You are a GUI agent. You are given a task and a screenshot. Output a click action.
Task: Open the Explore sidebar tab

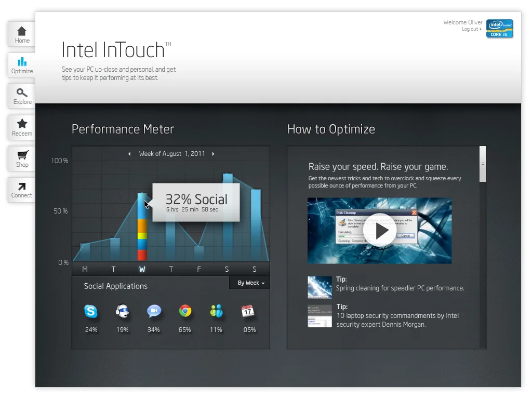pos(22,96)
